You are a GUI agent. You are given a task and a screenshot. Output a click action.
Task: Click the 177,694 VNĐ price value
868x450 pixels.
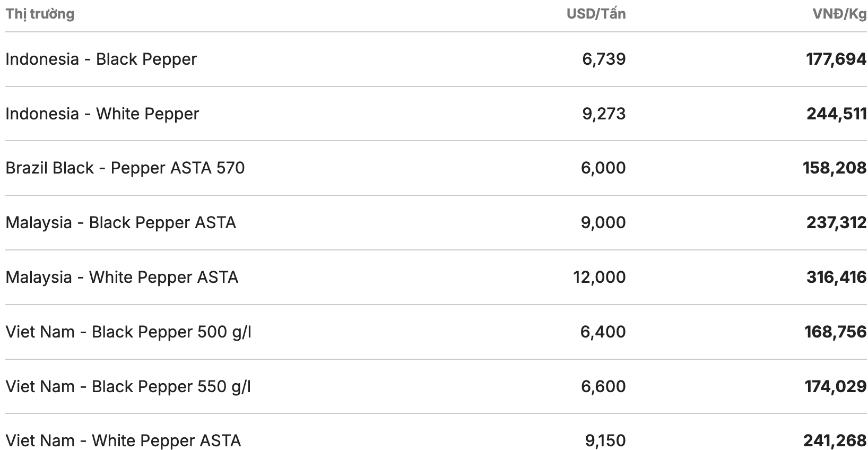(x=836, y=59)
